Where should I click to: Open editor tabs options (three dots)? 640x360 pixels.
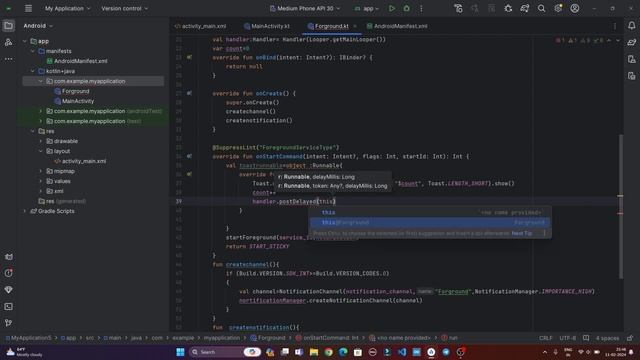point(615,26)
